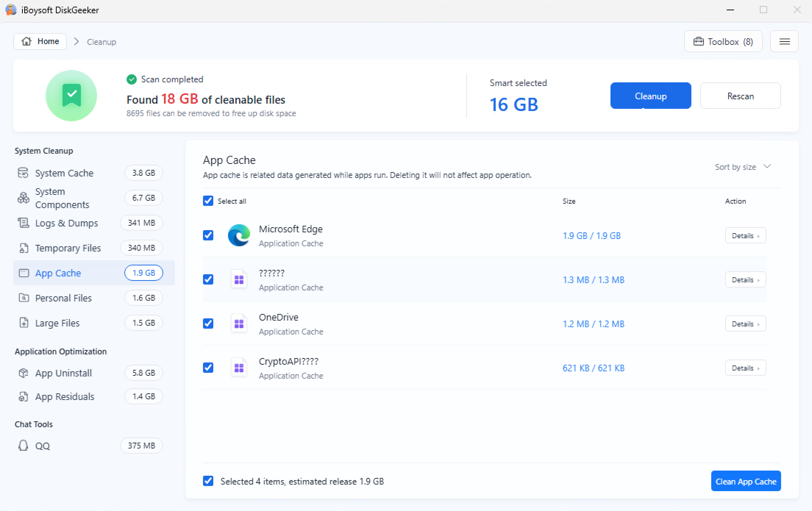Click the Cleanup breadcrumb text

pyautogui.click(x=101, y=42)
